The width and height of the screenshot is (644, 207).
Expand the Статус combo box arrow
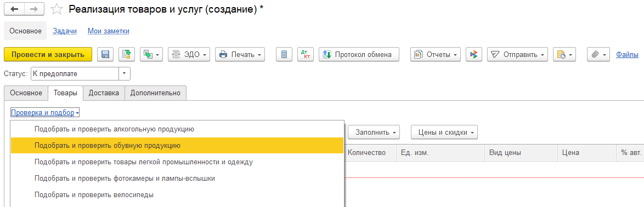tap(125, 74)
